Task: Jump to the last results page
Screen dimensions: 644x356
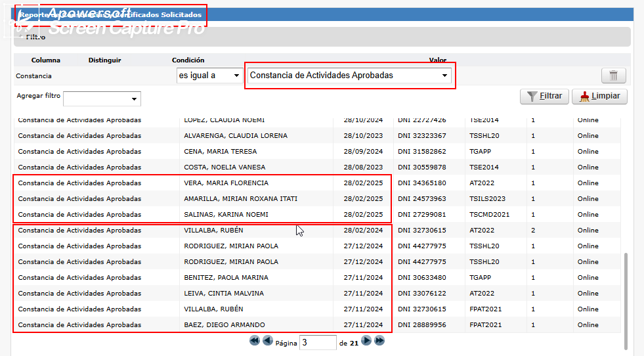Action: (x=379, y=341)
